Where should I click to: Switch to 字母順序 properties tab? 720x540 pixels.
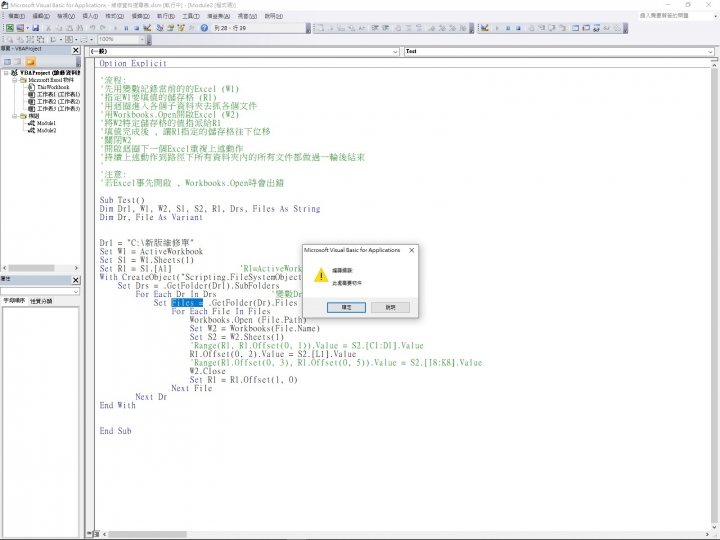pyautogui.click(x=14, y=301)
